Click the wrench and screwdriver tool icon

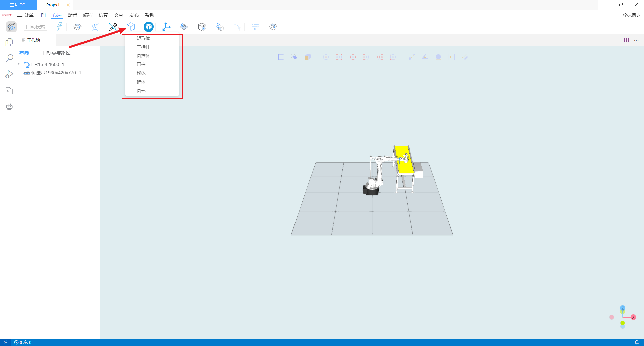(113, 27)
